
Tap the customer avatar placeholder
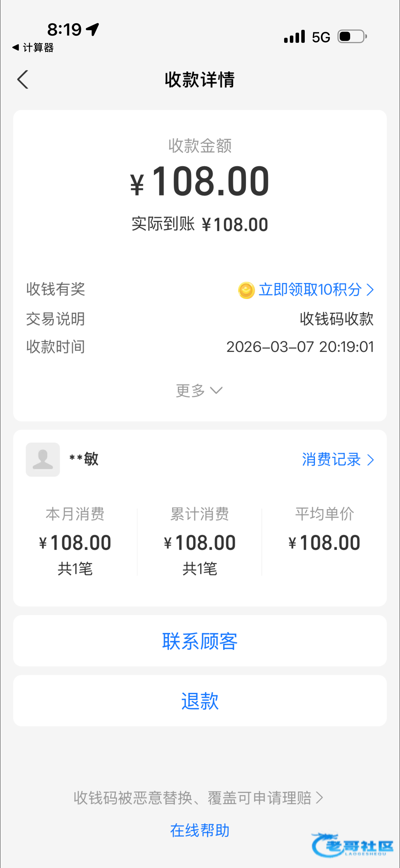(43, 459)
